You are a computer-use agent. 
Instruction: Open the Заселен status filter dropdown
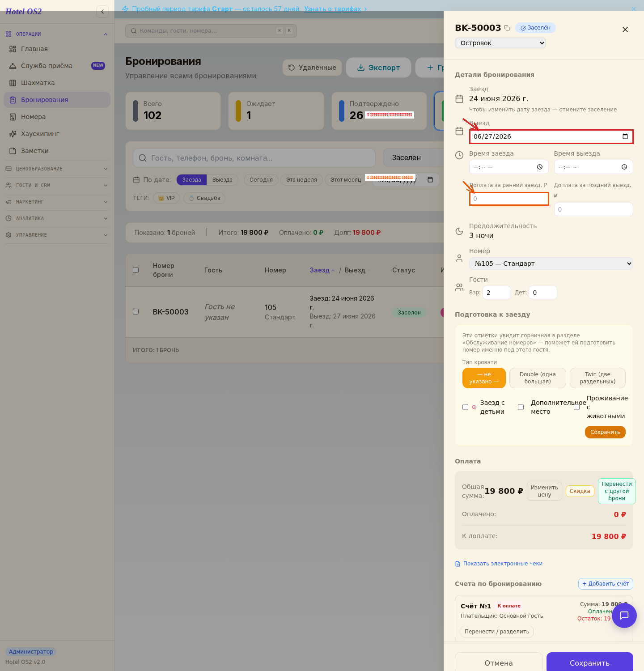point(413,157)
